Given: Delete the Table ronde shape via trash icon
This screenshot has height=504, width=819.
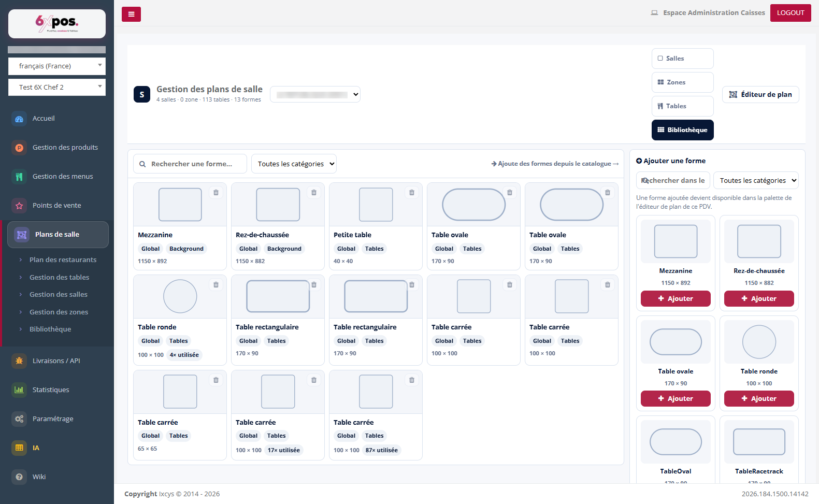Looking at the screenshot, I should [x=216, y=285].
